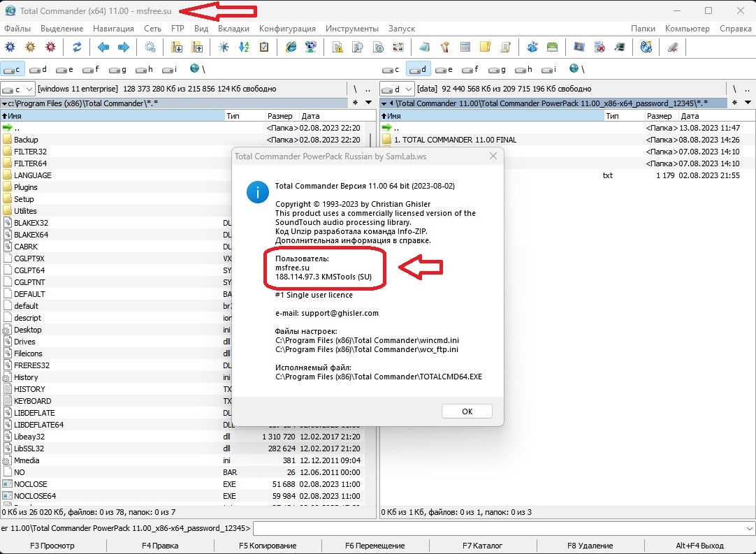Open left panel drive dropdown showing c
The height and width of the screenshot is (554, 756).
pos(18,89)
